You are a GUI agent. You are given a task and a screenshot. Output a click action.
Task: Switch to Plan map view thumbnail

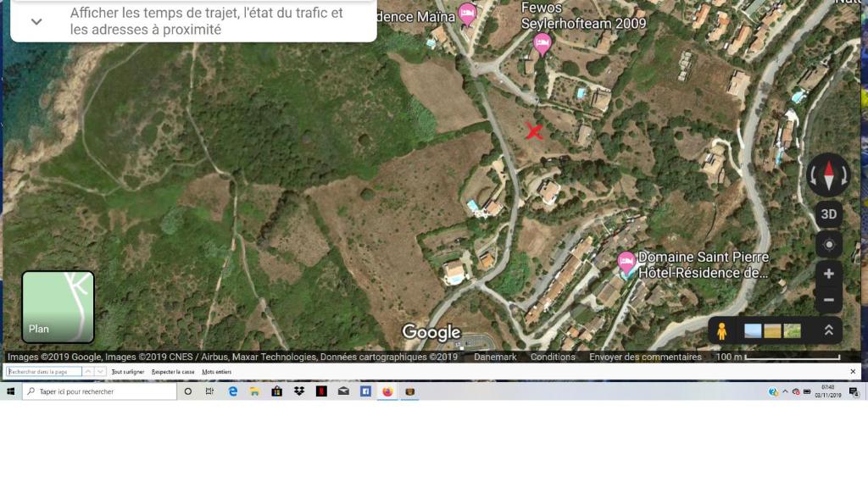tap(58, 306)
